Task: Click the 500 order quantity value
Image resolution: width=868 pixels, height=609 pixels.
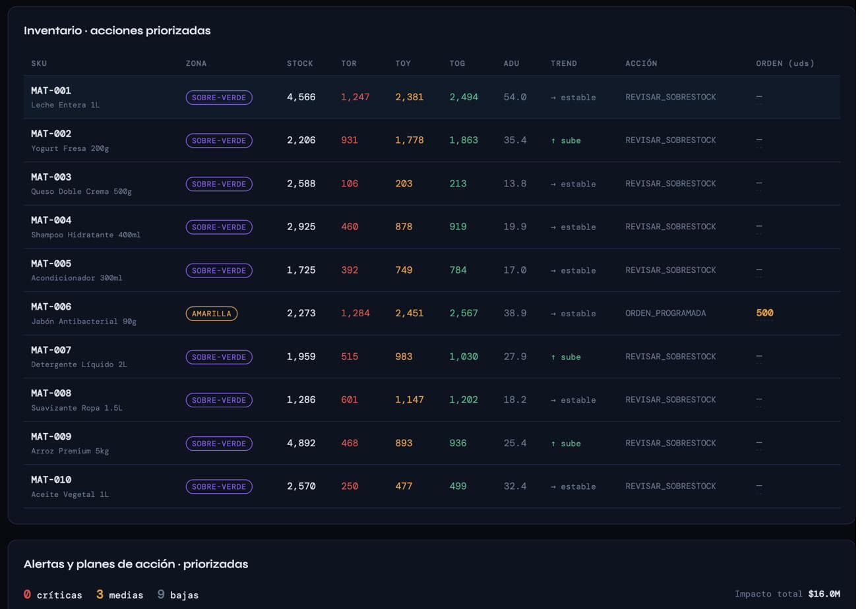Action: [764, 313]
